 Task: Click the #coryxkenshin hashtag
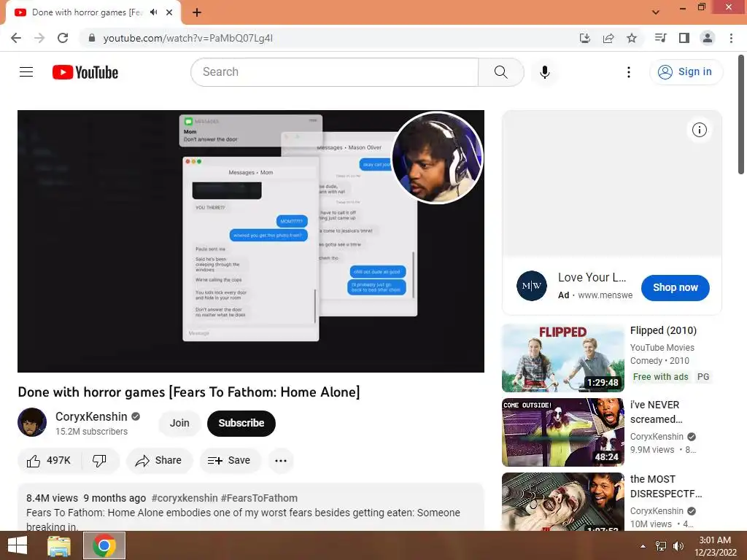[x=185, y=498]
